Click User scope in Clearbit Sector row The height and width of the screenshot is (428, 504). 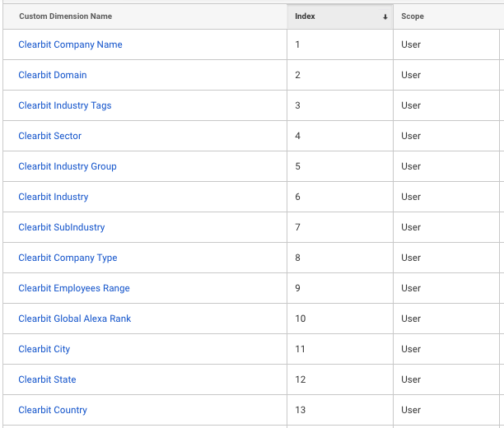tap(411, 136)
